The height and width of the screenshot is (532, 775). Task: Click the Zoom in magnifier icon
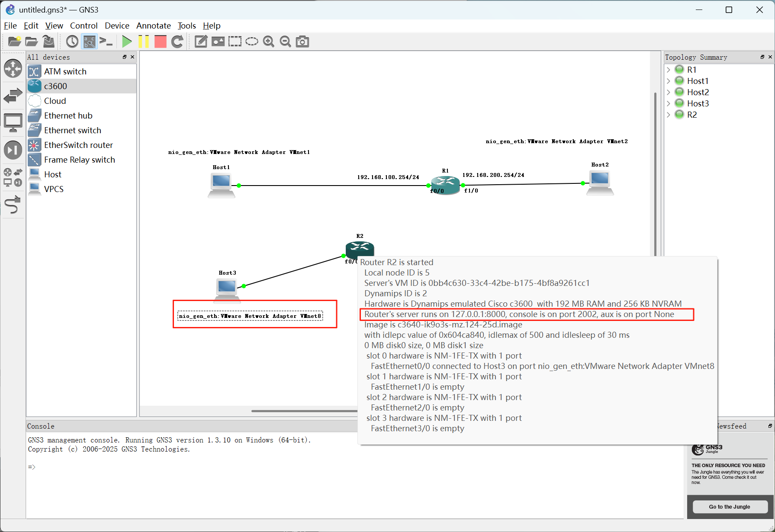click(269, 42)
